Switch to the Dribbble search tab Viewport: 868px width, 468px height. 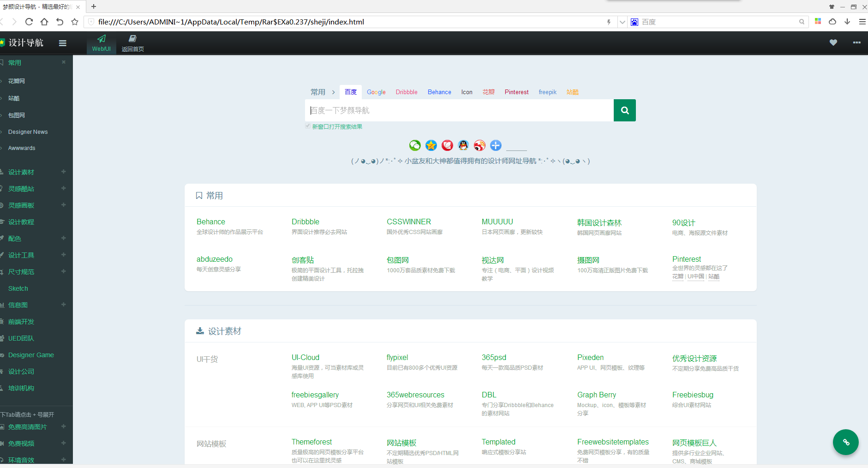click(407, 92)
